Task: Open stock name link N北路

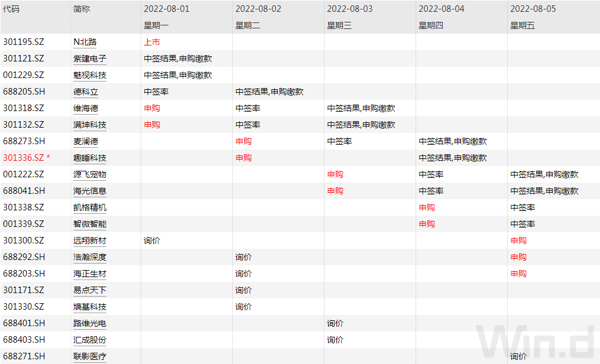Action: (85, 42)
